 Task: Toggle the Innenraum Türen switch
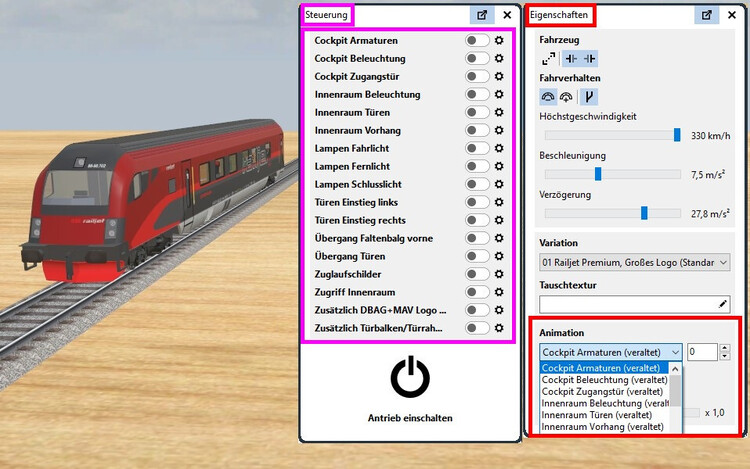coord(477,112)
